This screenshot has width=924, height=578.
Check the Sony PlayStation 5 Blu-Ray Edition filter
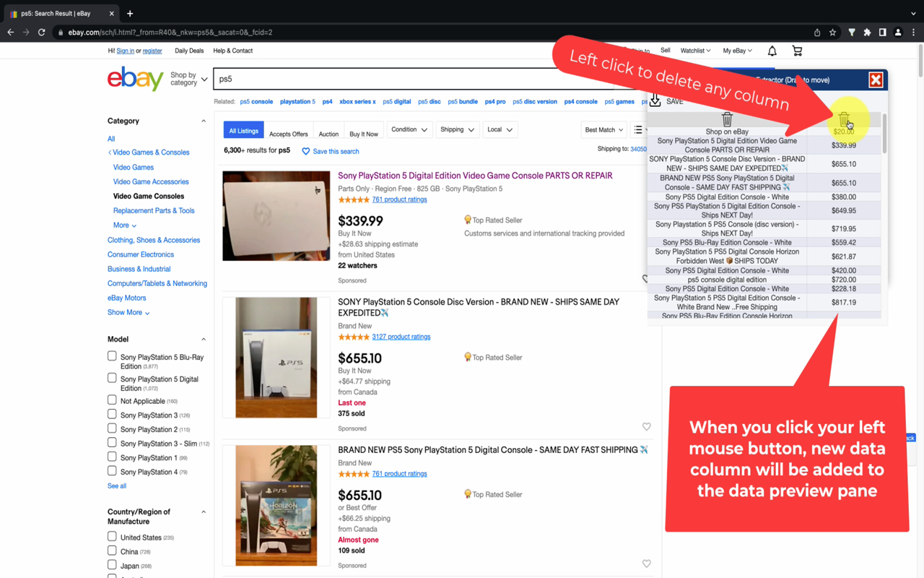click(112, 355)
